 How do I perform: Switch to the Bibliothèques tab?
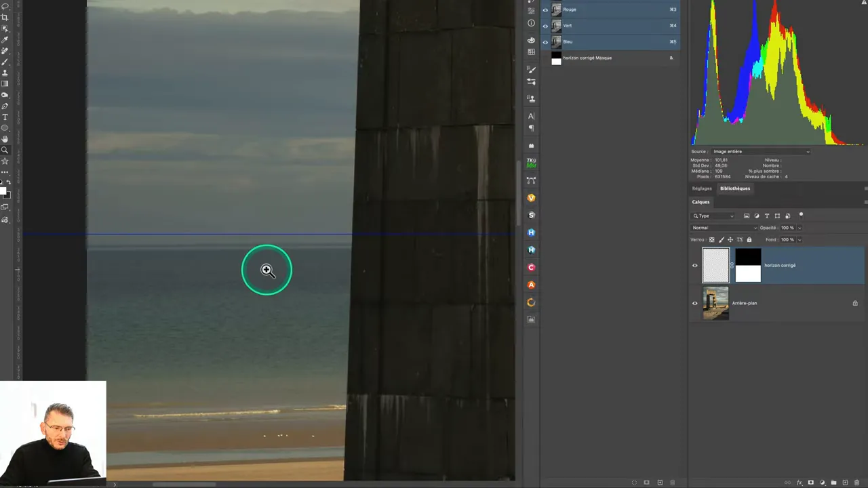tap(734, 188)
